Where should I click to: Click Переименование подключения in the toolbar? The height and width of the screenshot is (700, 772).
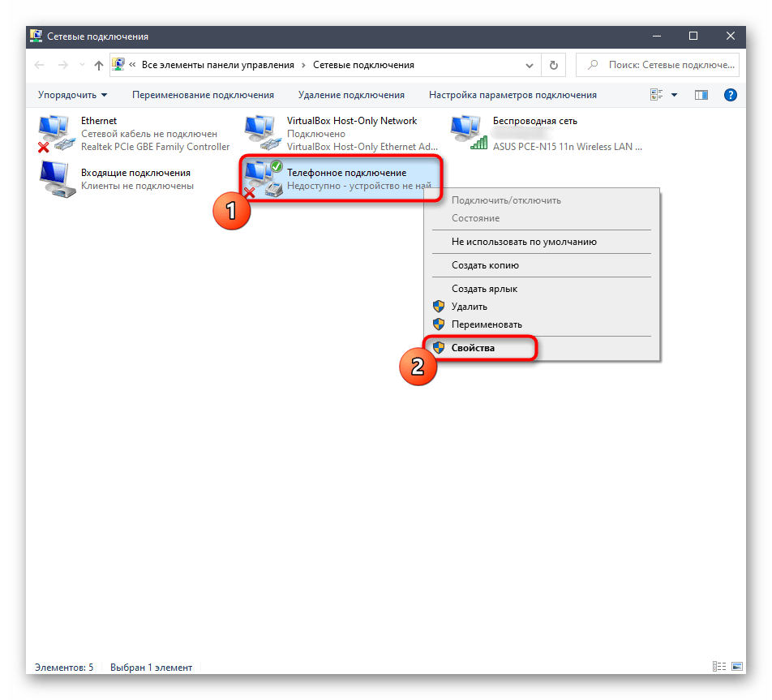203,95
